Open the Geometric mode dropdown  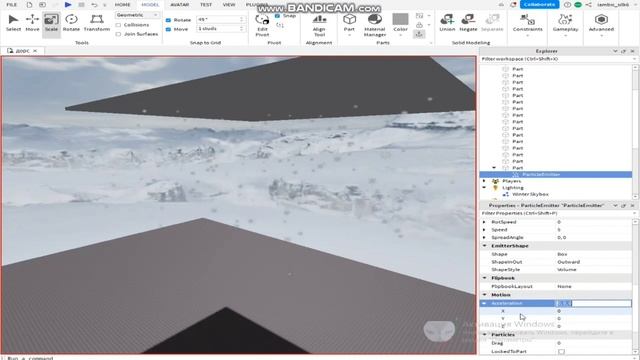pyautogui.click(x=137, y=15)
